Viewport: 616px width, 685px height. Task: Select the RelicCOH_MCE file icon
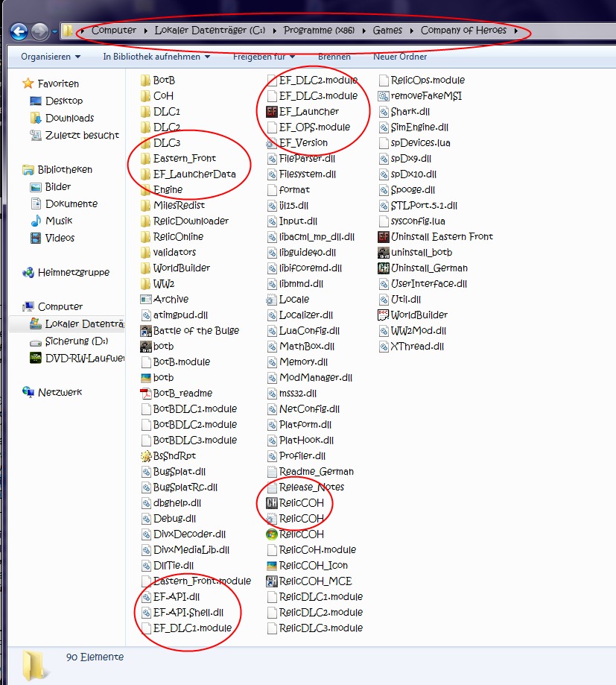272,581
